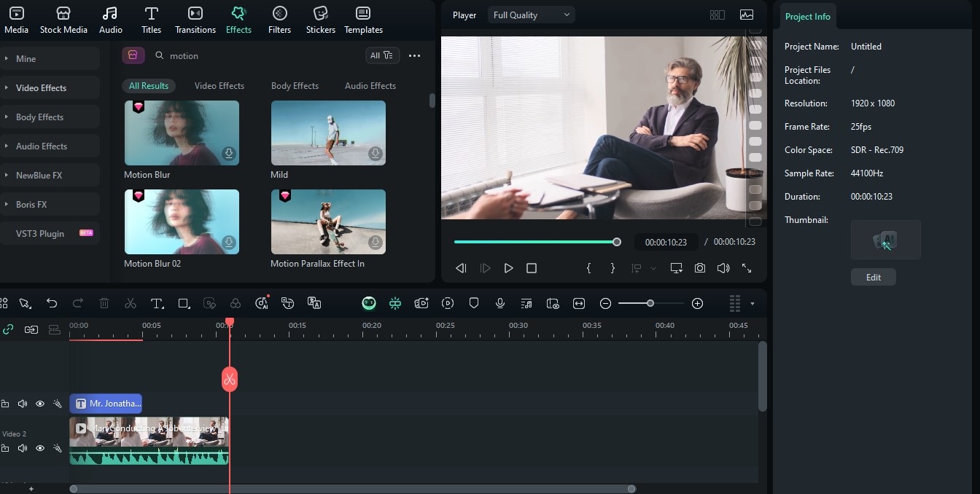This screenshot has height=494, width=980.
Task: Open the Stock Media tab
Action: click(x=63, y=20)
